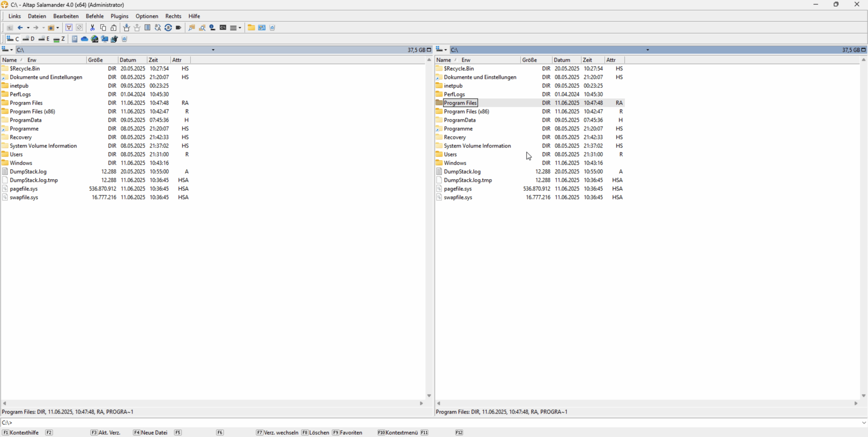
Task: Open the Befehle menu
Action: [x=95, y=16]
